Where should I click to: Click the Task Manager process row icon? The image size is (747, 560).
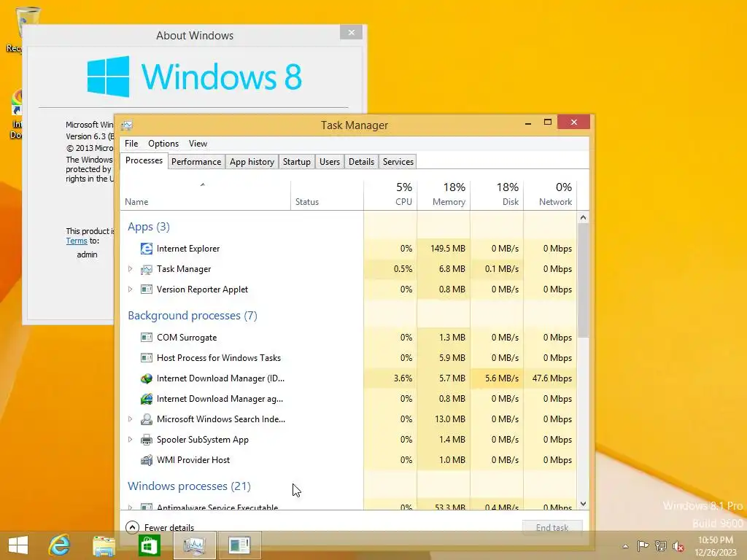(146, 270)
